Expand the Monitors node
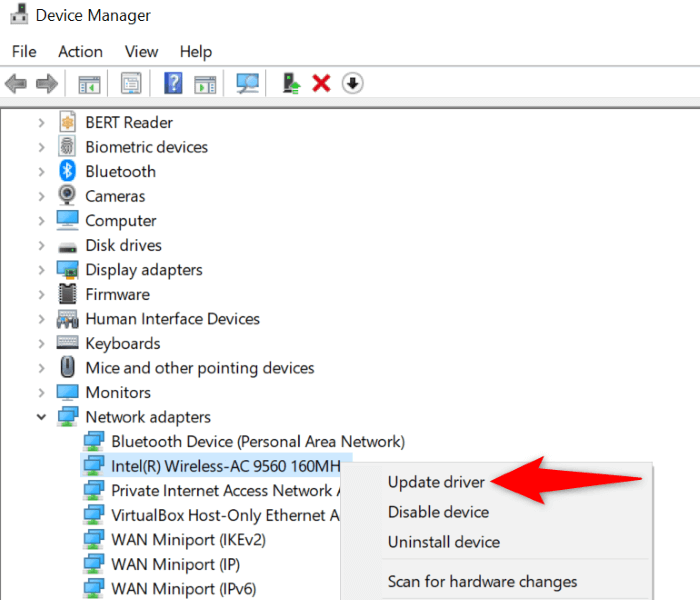Viewport: 700px width, 600px height. (41, 392)
